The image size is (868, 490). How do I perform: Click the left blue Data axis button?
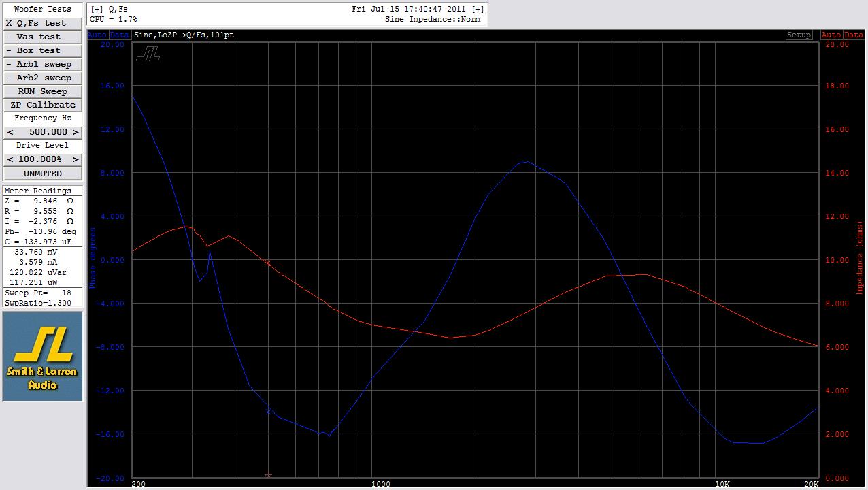click(119, 35)
